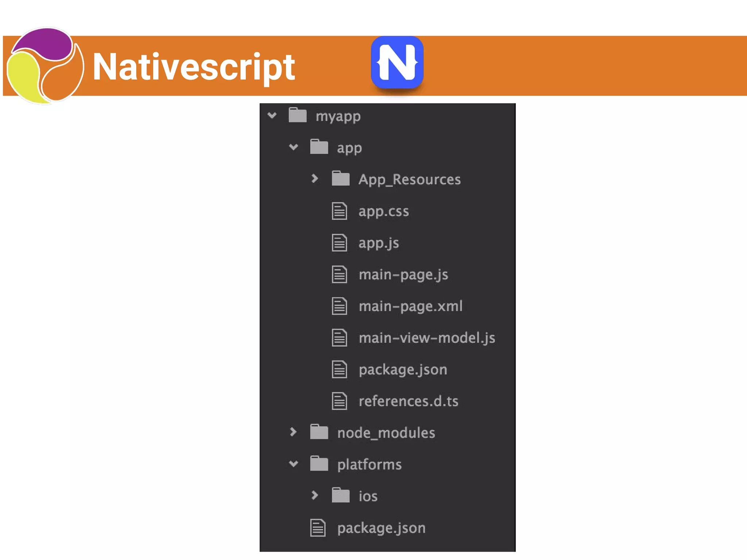
Task: Click the purple-yellow-orange circular logo
Action: pyautogui.click(x=45, y=66)
